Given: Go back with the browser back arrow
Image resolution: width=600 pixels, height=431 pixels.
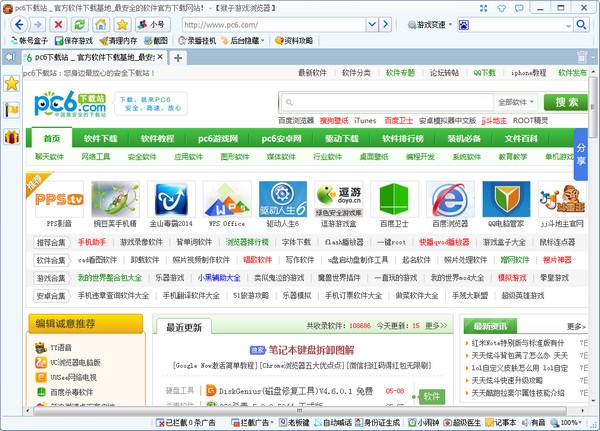Looking at the screenshot, I should (19, 25).
